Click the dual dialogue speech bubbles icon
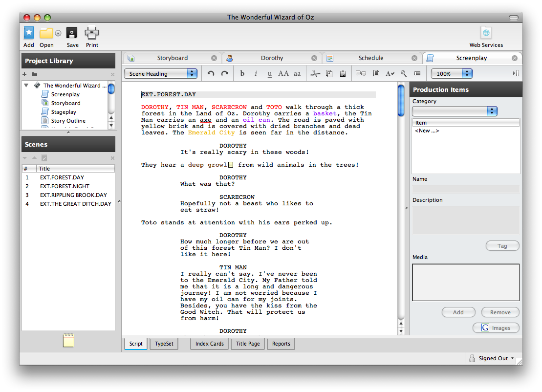The image size is (542, 392). pos(361,73)
